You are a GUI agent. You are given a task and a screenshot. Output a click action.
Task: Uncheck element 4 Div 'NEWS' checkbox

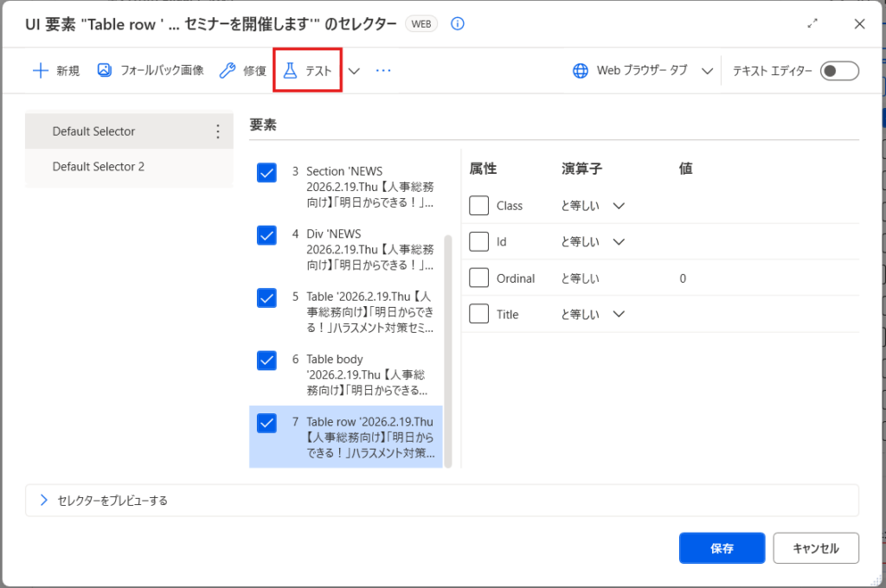click(x=266, y=234)
